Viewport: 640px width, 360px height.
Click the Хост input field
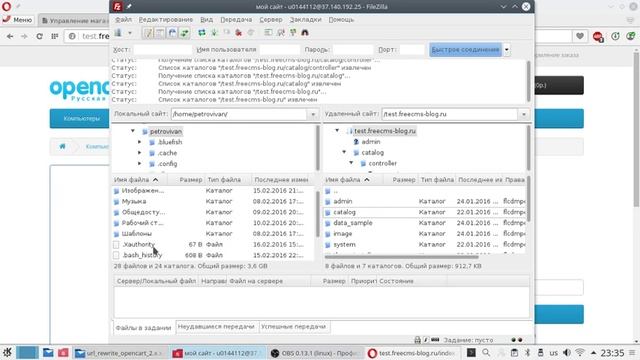point(162,50)
